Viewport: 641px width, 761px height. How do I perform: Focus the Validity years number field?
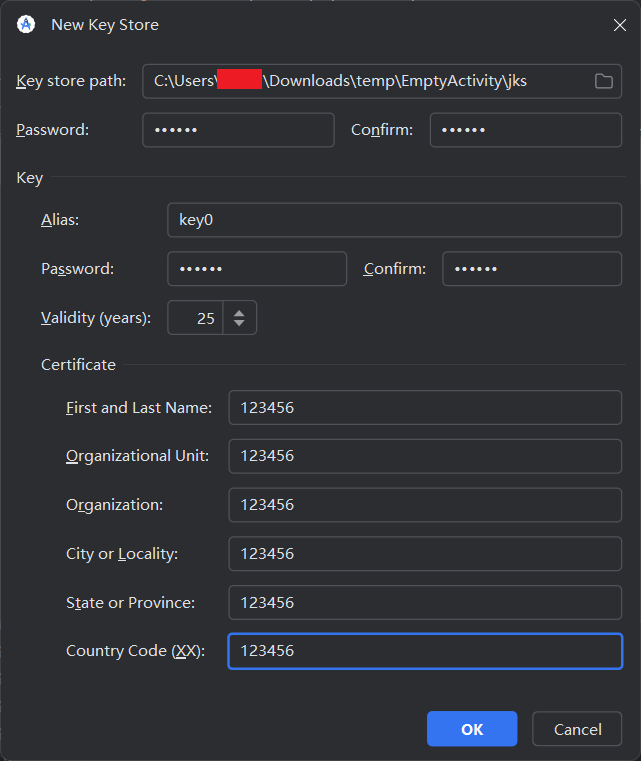(x=196, y=318)
